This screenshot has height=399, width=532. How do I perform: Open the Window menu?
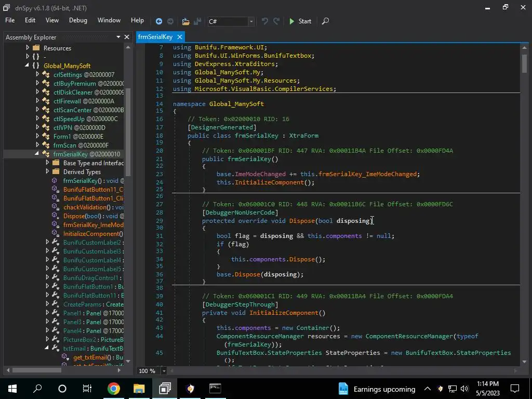click(109, 20)
